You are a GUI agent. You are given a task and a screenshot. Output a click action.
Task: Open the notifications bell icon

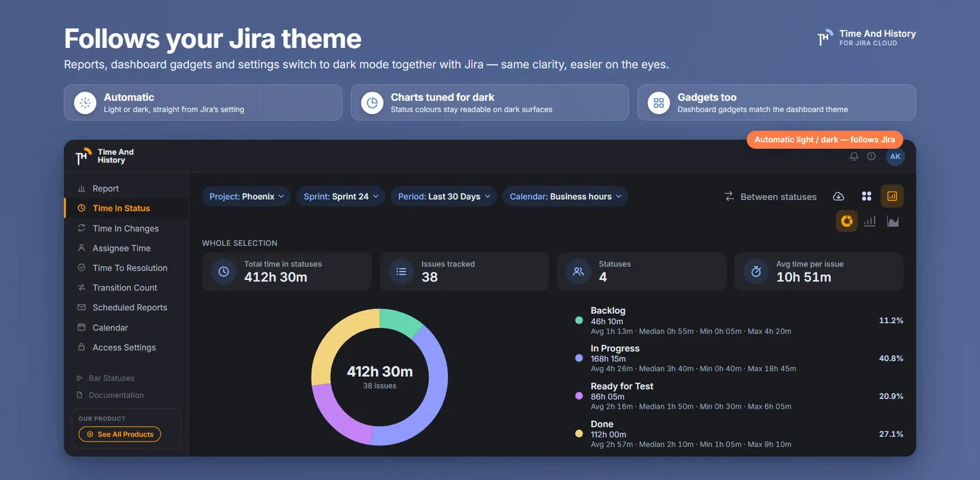point(854,156)
